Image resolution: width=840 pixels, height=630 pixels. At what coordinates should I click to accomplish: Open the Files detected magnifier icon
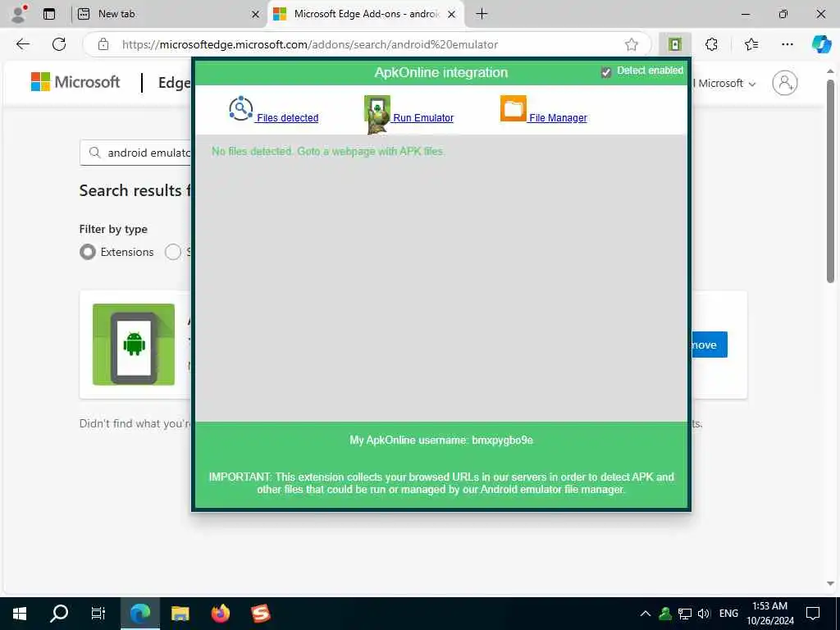(240, 109)
